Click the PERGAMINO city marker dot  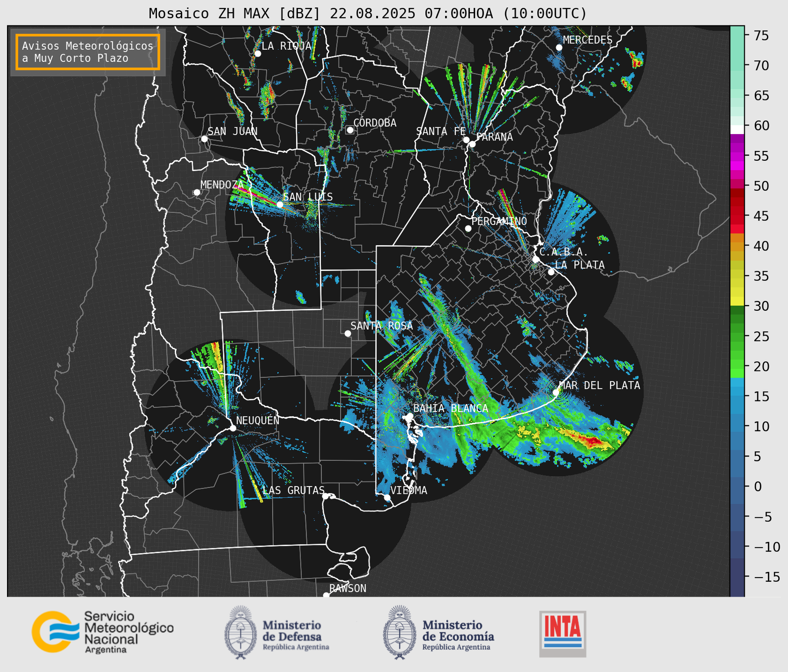click(468, 229)
